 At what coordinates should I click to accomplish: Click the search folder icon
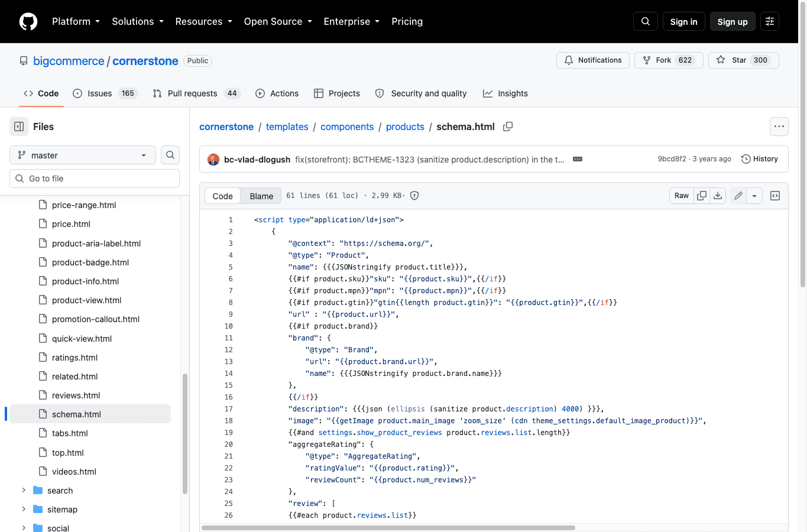38,491
